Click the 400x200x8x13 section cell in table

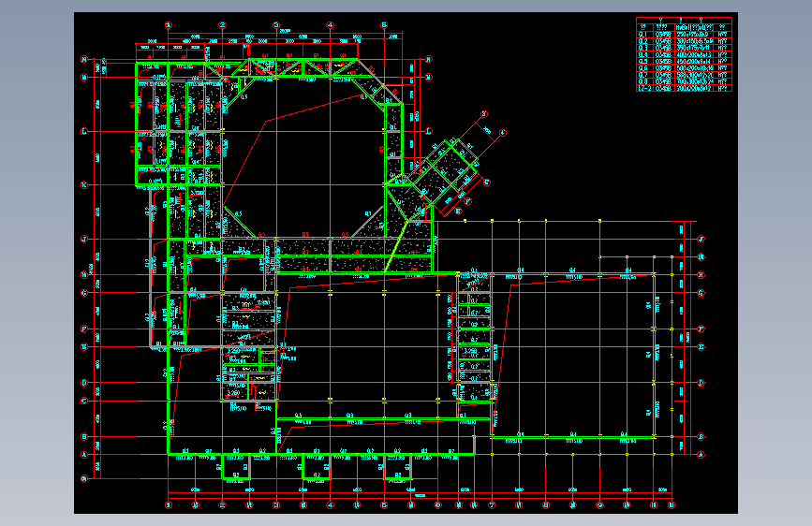point(694,54)
